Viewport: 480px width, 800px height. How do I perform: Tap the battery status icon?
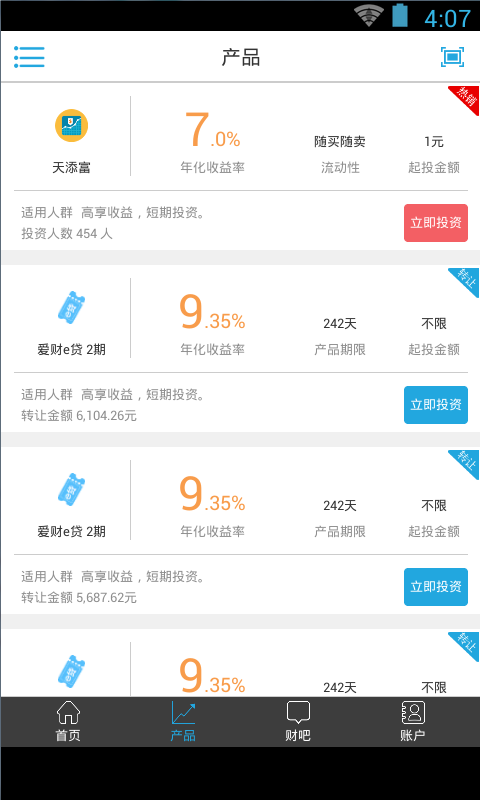(x=400, y=15)
